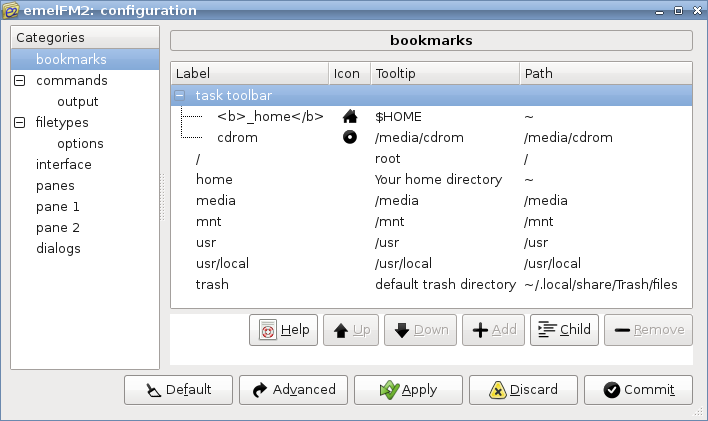
Task: Collapse the filetypes category
Action: (19, 122)
